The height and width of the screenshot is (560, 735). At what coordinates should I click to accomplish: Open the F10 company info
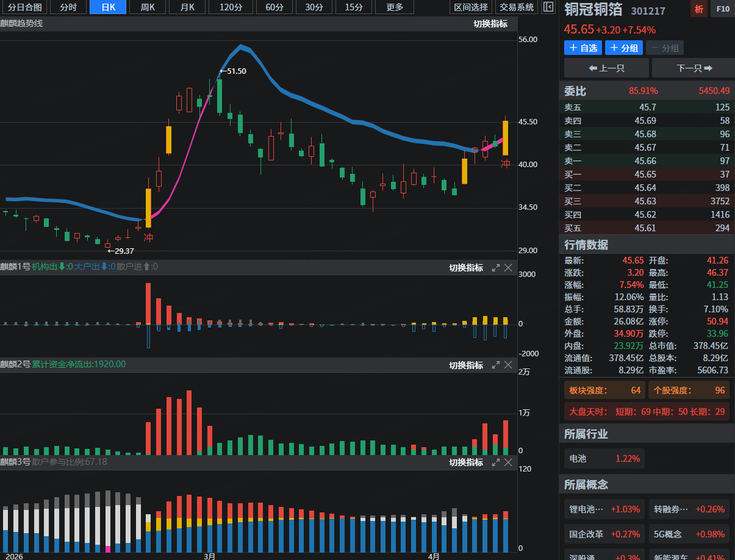click(x=722, y=9)
